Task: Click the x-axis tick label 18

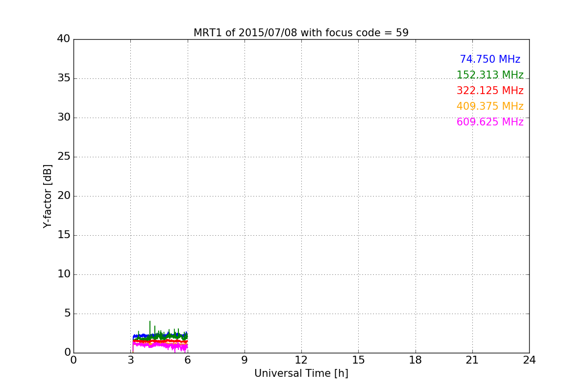Action: (x=415, y=360)
